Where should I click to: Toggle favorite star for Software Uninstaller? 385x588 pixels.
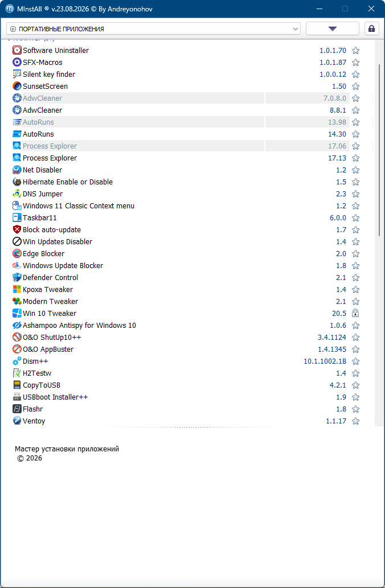[356, 50]
